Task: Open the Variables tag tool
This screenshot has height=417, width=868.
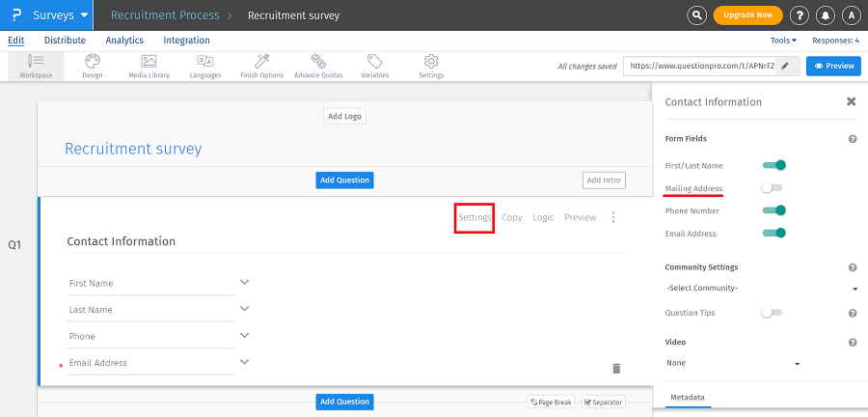Action: [375, 66]
